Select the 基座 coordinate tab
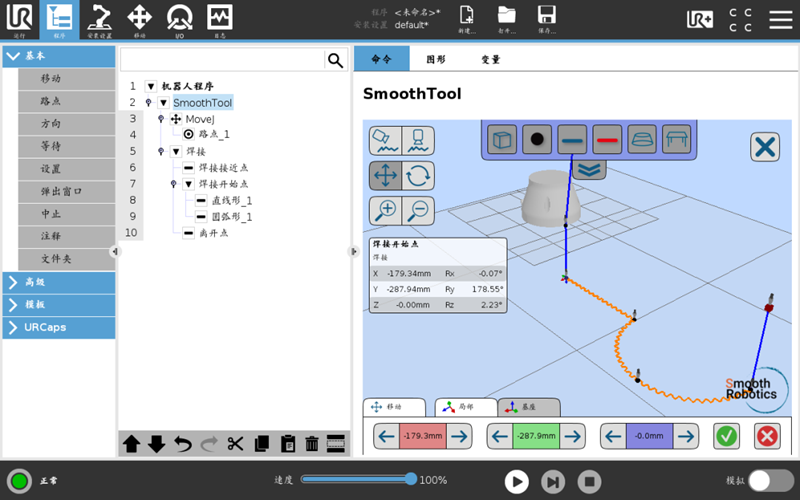The width and height of the screenshot is (800, 500). [x=529, y=407]
